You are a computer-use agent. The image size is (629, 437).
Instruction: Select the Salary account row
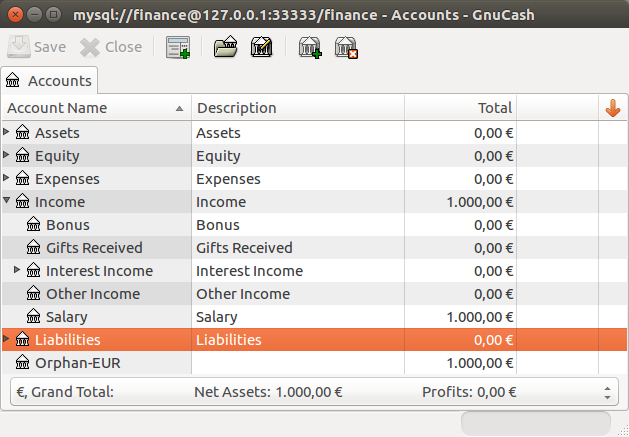coord(314,317)
